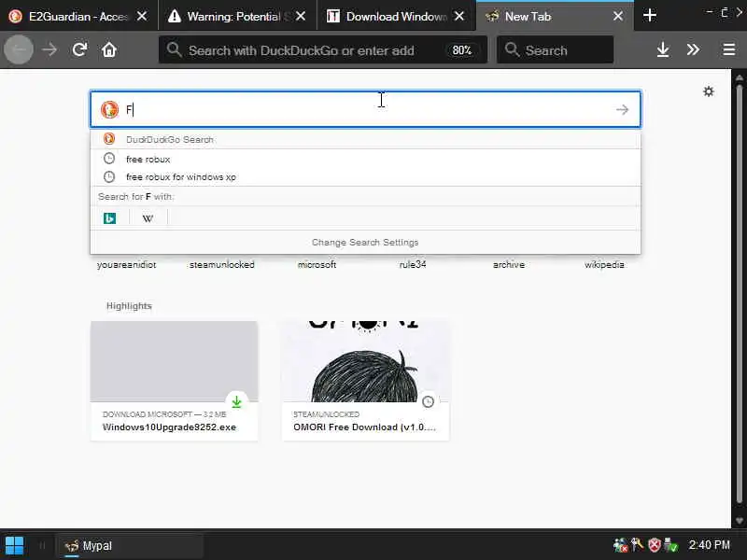Image resolution: width=747 pixels, height=560 pixels.
Task: Click the new tab search text box
Action: (365, 109)
